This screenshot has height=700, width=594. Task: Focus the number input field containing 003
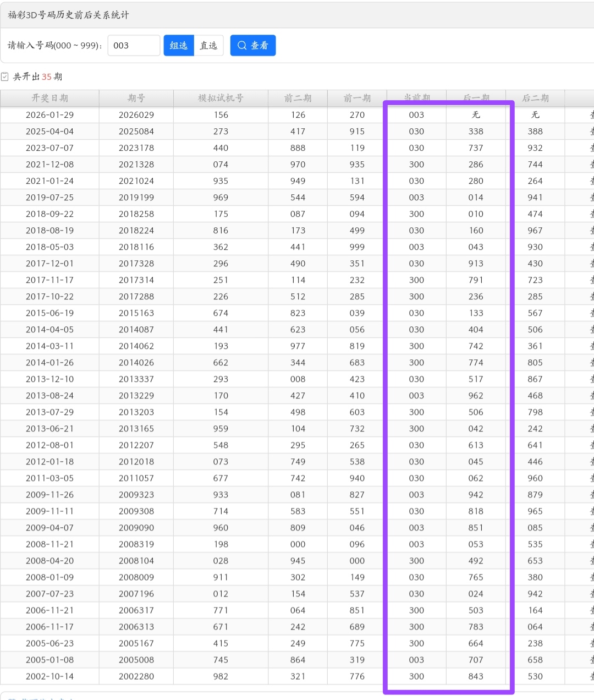tap(134, 46)
